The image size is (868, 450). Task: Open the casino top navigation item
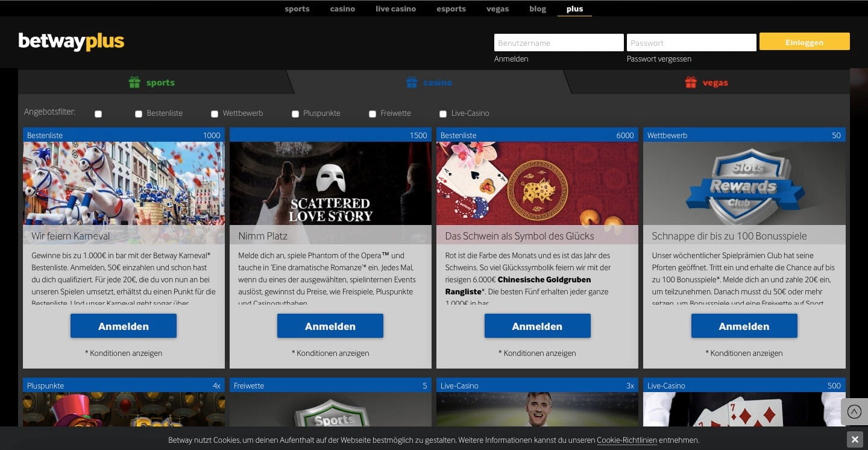coord(342,9)
